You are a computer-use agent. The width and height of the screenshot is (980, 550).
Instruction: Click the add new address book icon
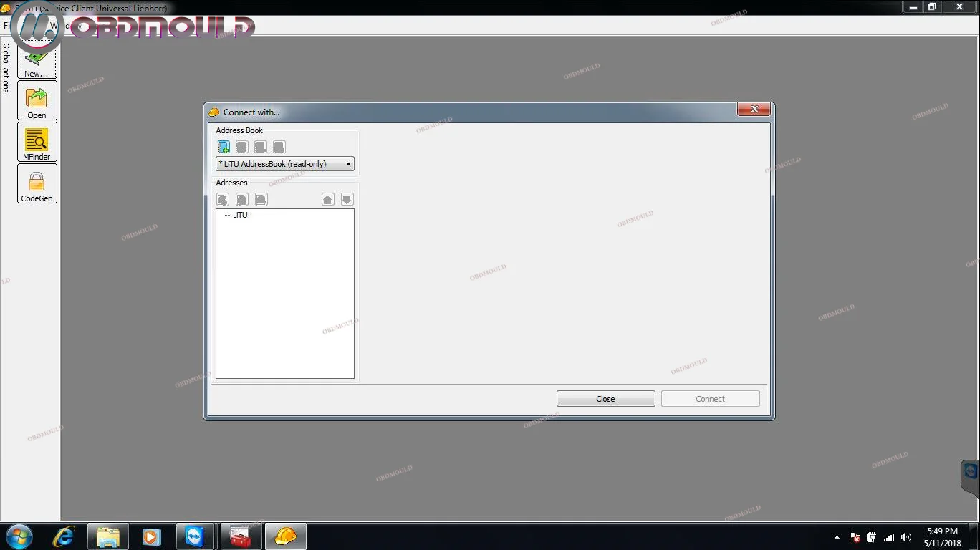tap(224, 147)
